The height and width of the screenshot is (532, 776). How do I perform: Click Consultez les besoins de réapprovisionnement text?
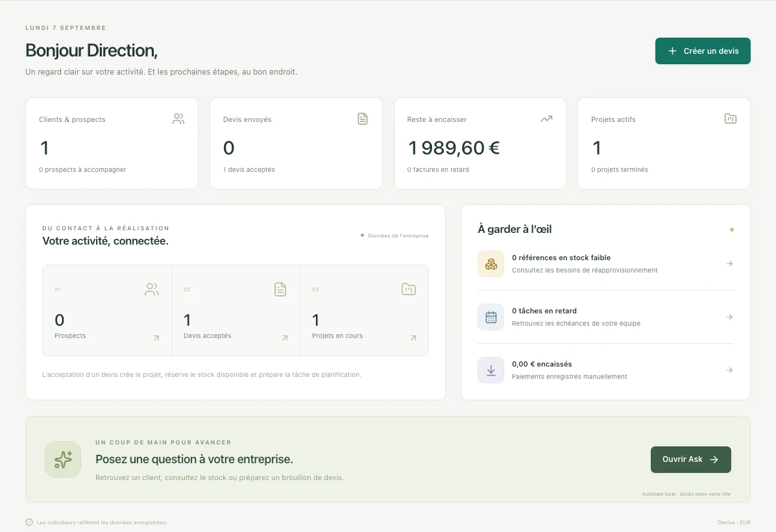point(585,270)
